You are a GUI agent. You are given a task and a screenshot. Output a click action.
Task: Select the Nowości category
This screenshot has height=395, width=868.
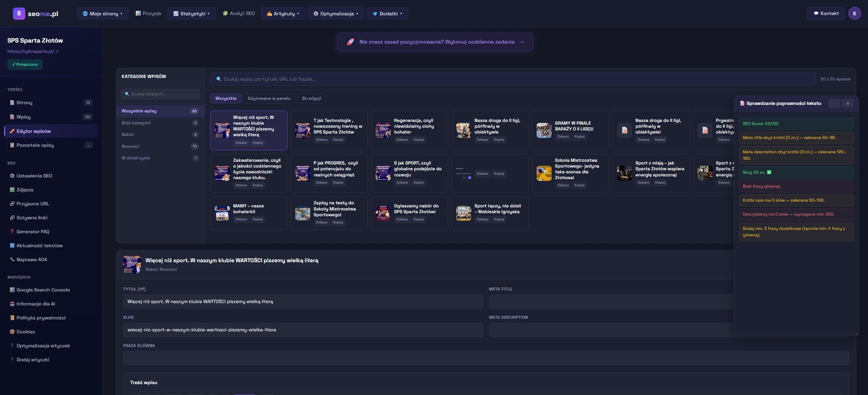tap(131, 146)
